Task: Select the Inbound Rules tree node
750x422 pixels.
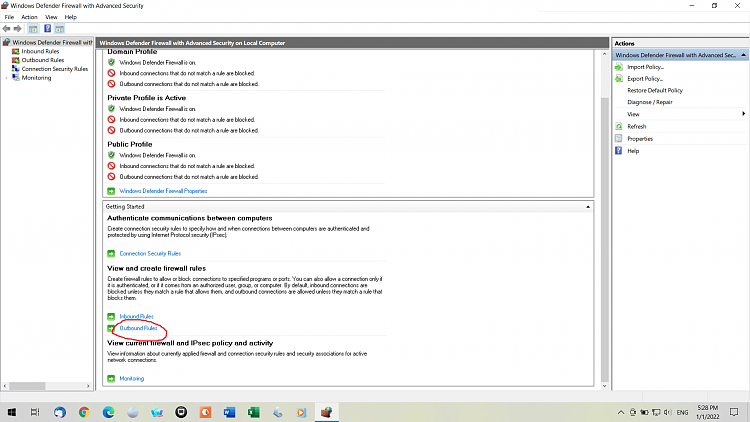Action: tap(40, 51)
